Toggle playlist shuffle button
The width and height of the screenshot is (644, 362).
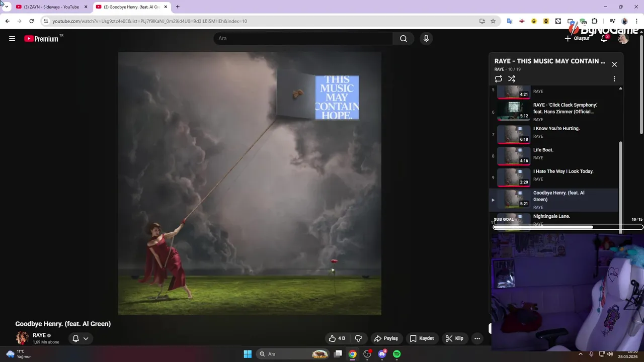point(512,79)
